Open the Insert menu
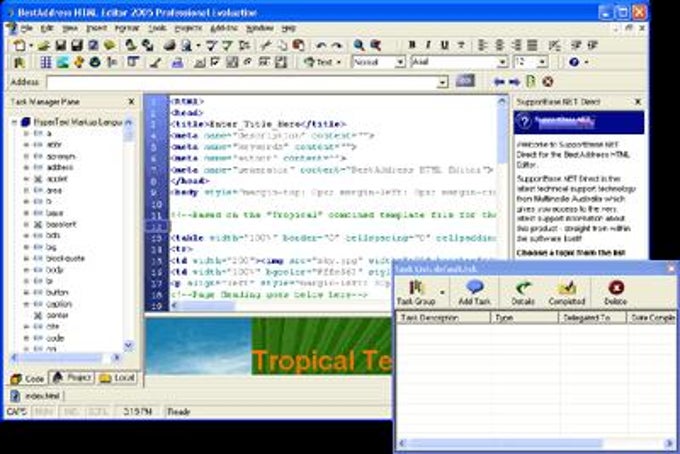Viewport: 680px width, 454px height. point(96,28)
